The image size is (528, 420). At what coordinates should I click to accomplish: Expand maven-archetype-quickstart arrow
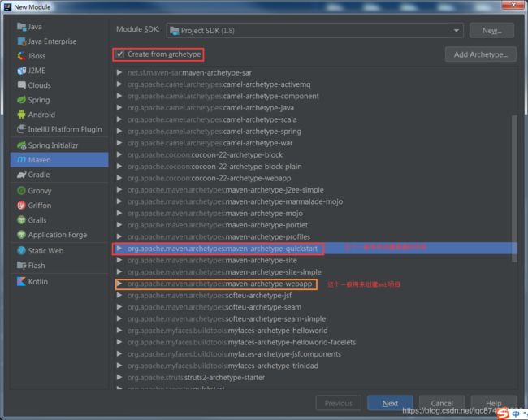tap(119, 249)
